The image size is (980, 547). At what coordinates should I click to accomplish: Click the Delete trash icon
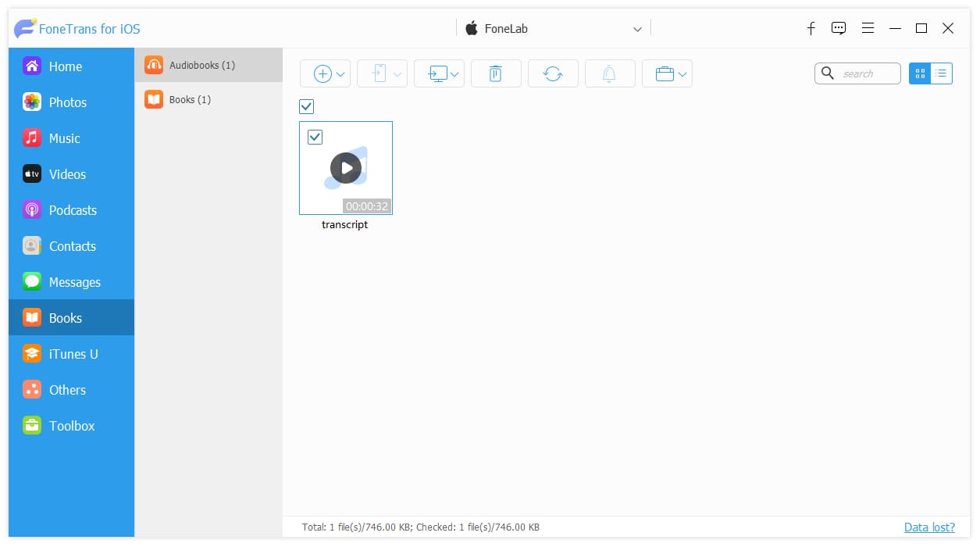496,73
